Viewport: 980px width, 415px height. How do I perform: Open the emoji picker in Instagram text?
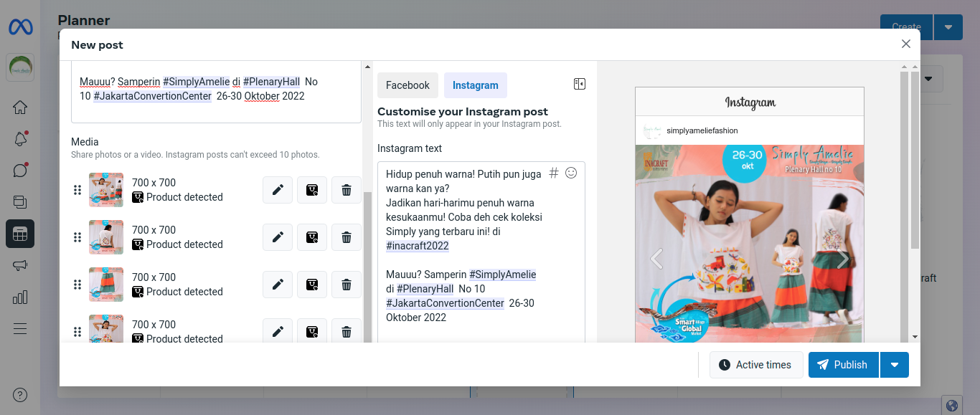click(571, 173)
